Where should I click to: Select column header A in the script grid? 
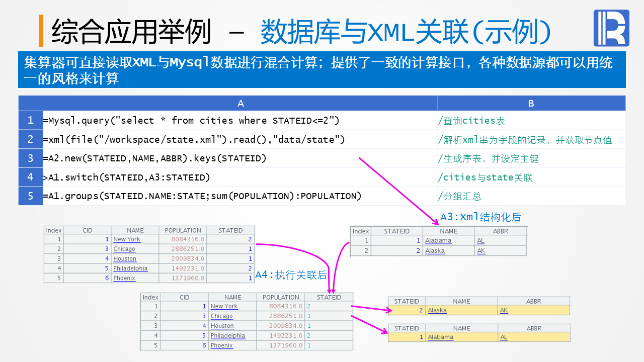coord(240,104)
